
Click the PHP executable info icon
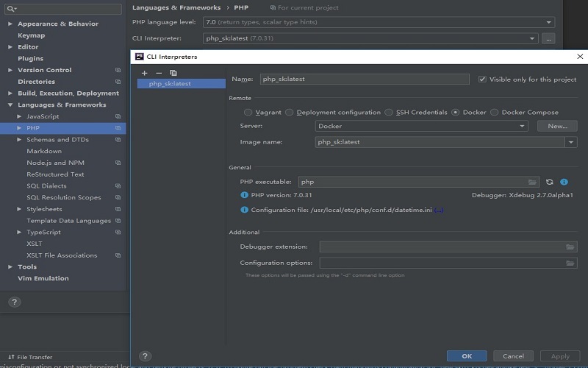coord(564,182)
